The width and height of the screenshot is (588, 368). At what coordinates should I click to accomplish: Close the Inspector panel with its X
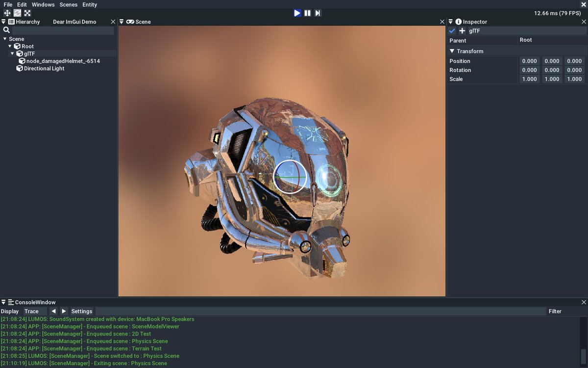click(x=584, y=22)
